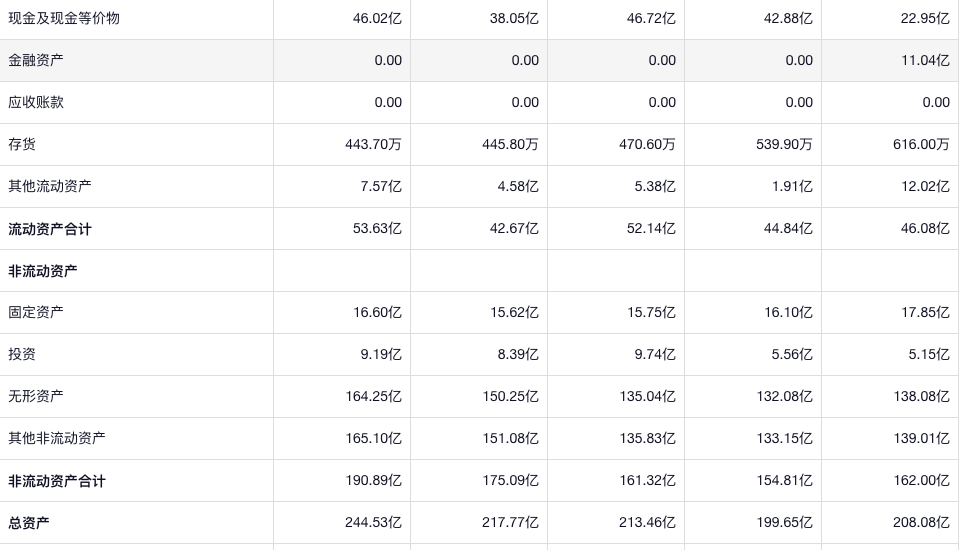This screenshot has height=550, width=965.
Task: Click the 164.25亿 intangible assets cell
Action: coord(374,396)
